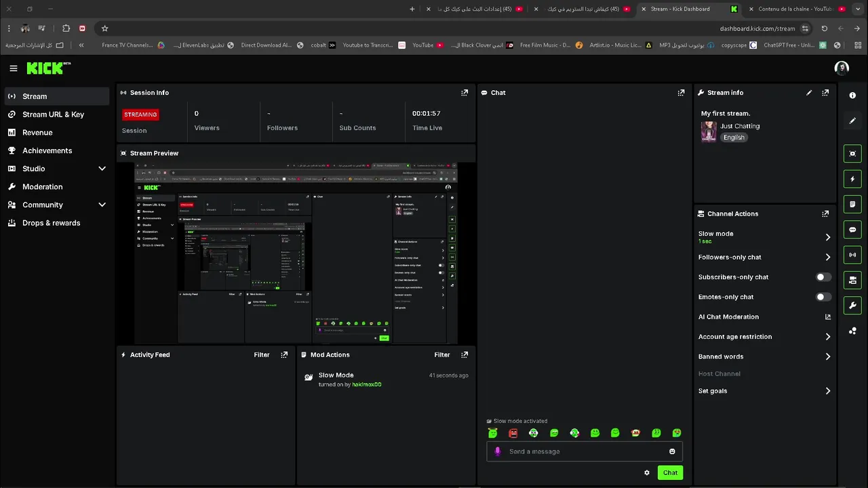Open Set goals chevron

coord(827,391)
